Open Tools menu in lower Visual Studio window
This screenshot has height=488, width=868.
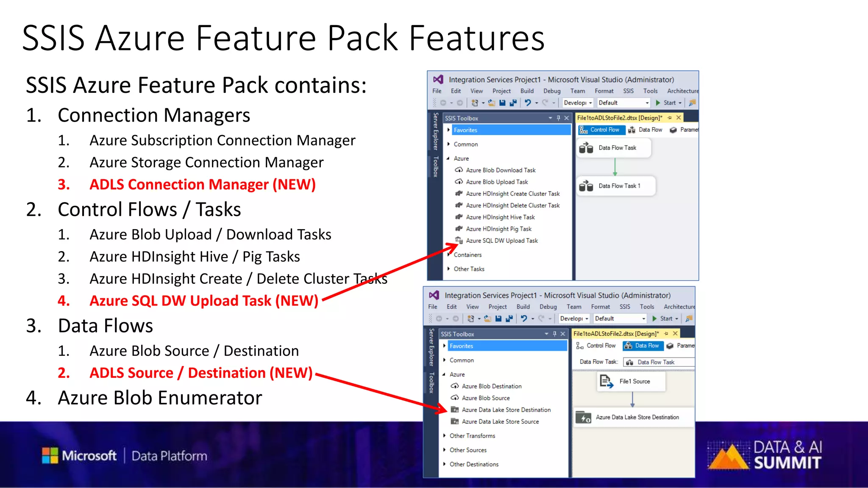coord(647,307)
